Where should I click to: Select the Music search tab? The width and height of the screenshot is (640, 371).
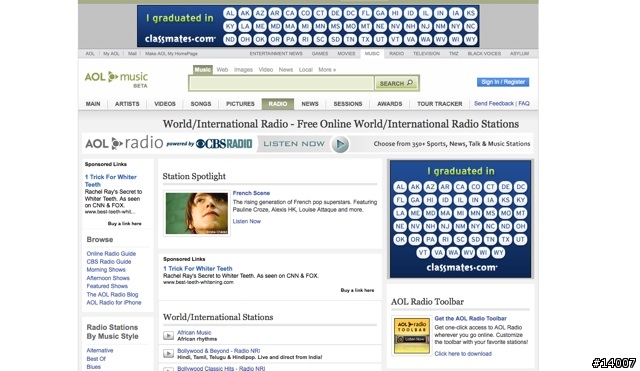pyautogui.click(x=203, y=70)
